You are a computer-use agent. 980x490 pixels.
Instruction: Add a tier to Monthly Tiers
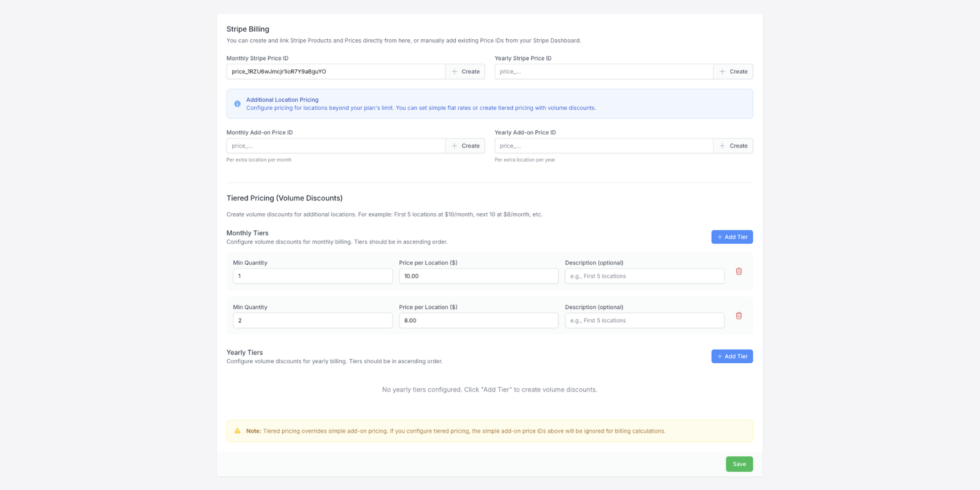pos(732,237)
